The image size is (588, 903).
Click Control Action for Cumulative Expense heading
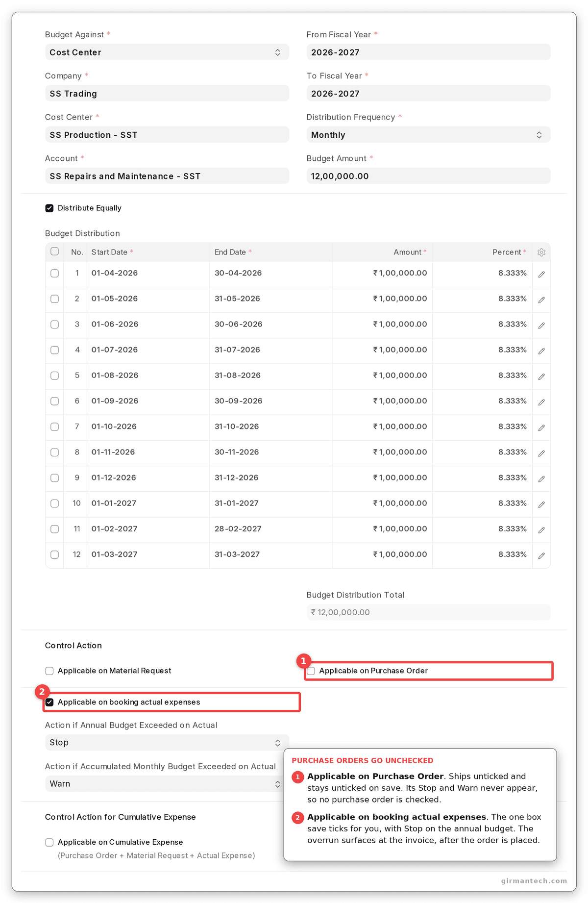click(121, 817)
